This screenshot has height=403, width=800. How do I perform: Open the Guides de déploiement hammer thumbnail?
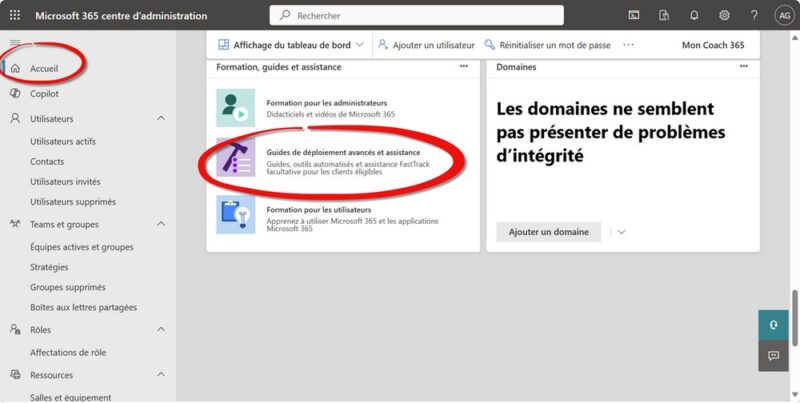point(235,157)
